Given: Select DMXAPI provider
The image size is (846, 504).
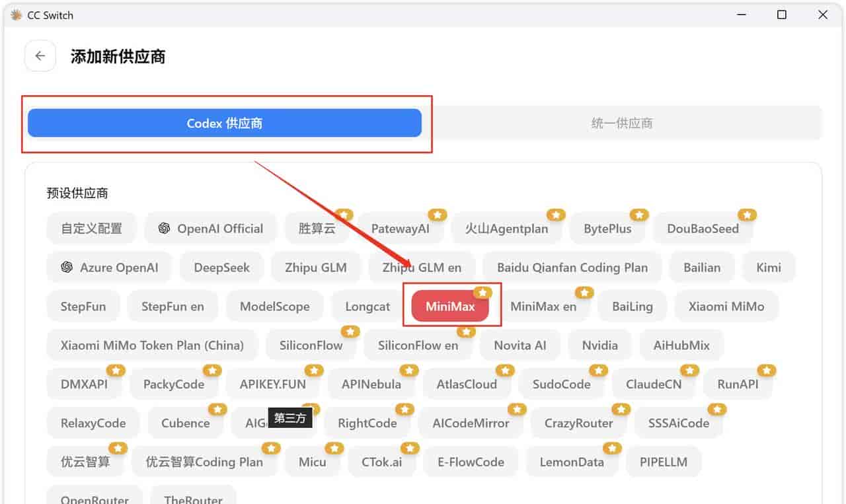Looking at the screenshot, I should [x=84, y=384].
